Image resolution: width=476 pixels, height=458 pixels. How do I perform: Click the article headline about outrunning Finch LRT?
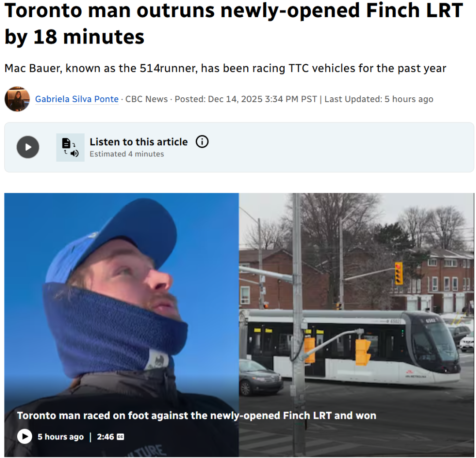[234, 23]
